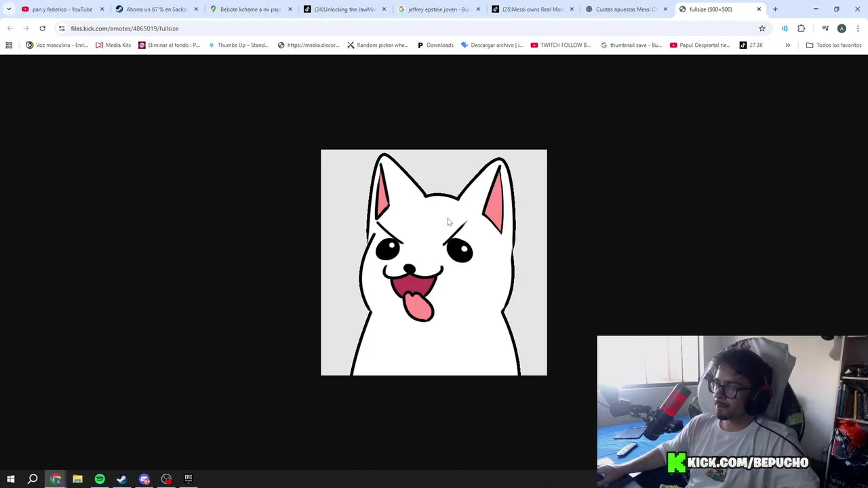Open Epic Games Launcher from taskbar
868x488 pixels.
[189, 479]
